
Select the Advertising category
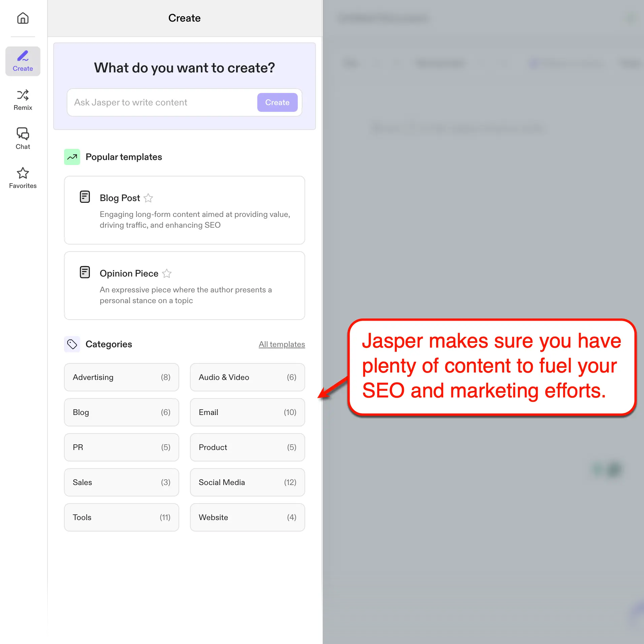pyautogui.click(x=121, y=377)
